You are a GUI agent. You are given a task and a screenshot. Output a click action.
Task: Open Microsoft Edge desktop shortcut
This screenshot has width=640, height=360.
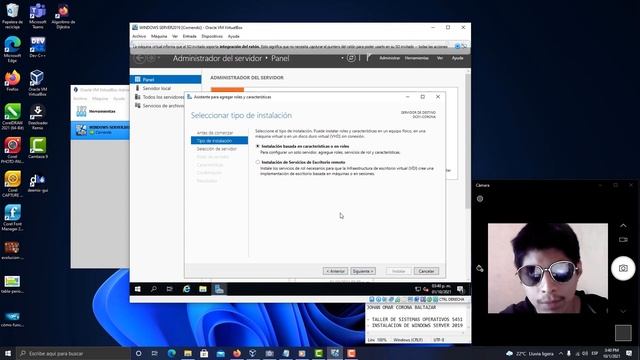12,49
